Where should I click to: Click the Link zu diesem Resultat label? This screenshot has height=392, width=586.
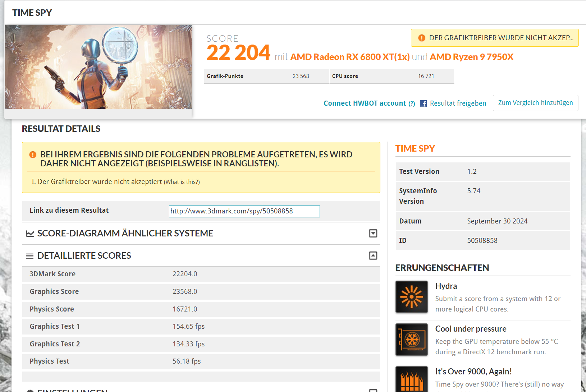pos(69,210)
